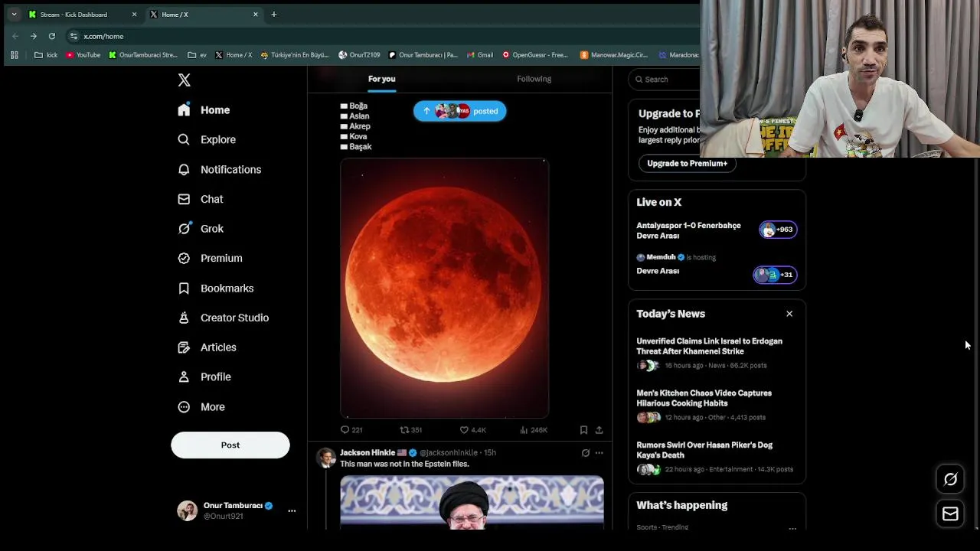The height and width of the screenshot is (551, 980).
Task: Dismiss the Today's News panel
Action: coord(789,314)
